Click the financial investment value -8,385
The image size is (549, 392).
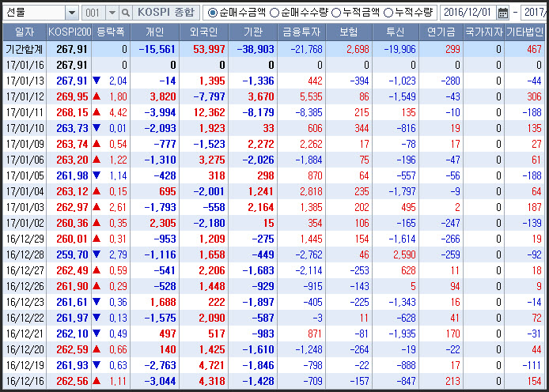point(309,112)
